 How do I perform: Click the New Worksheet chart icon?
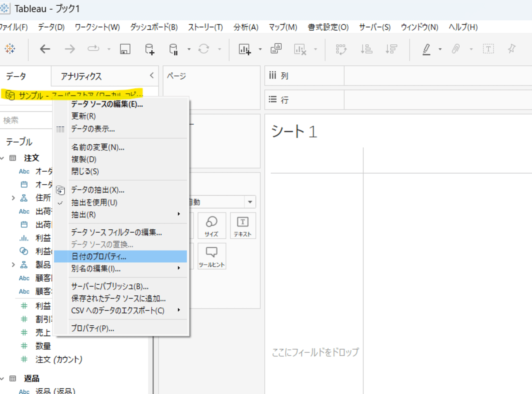[x=245, y=49]
